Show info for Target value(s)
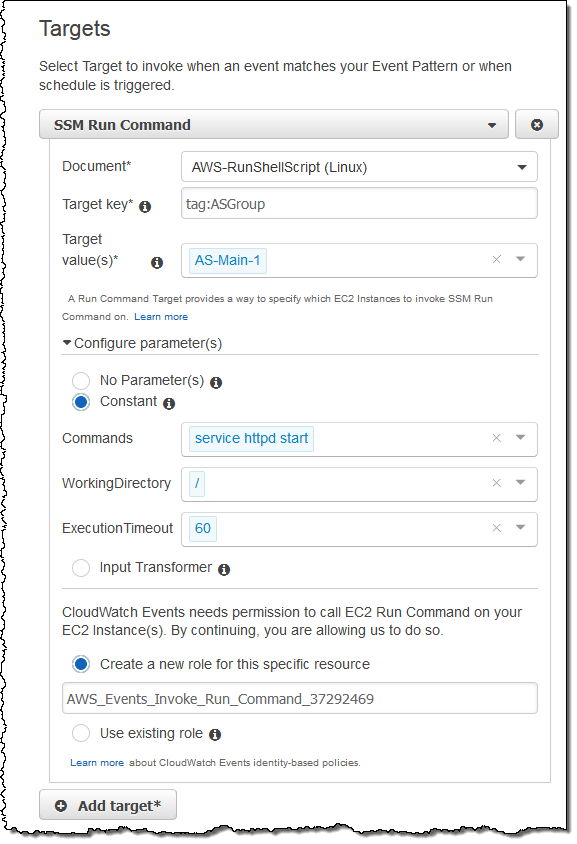Viewport: 577px width, 844px height. [x=157, y=263]
